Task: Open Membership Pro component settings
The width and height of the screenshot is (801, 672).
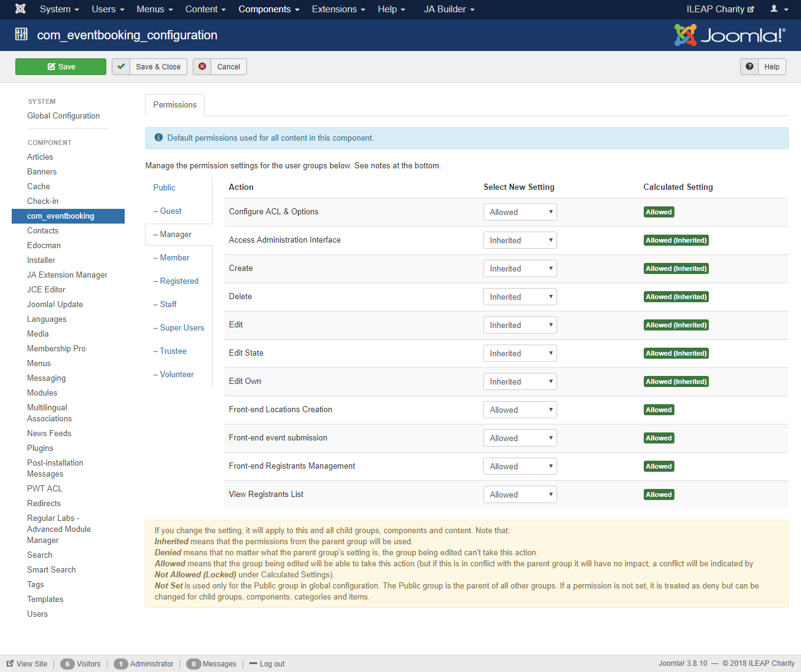Action: [57, 348]
